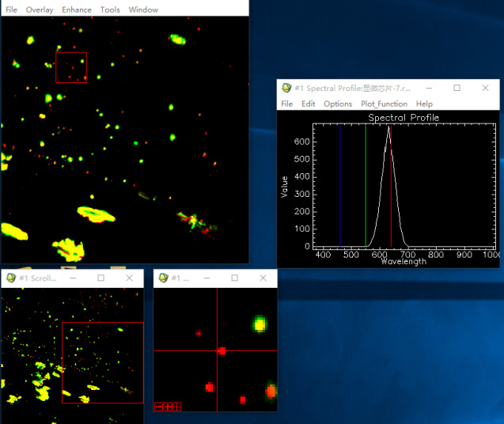Open the Options menu in Spectral Profile

(x=338, y=104)
